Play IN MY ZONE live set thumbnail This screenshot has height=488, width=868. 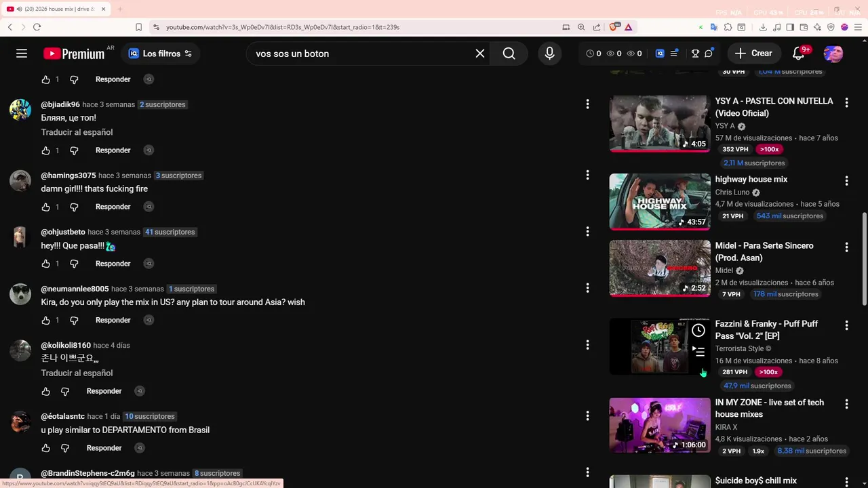[660, 425]
